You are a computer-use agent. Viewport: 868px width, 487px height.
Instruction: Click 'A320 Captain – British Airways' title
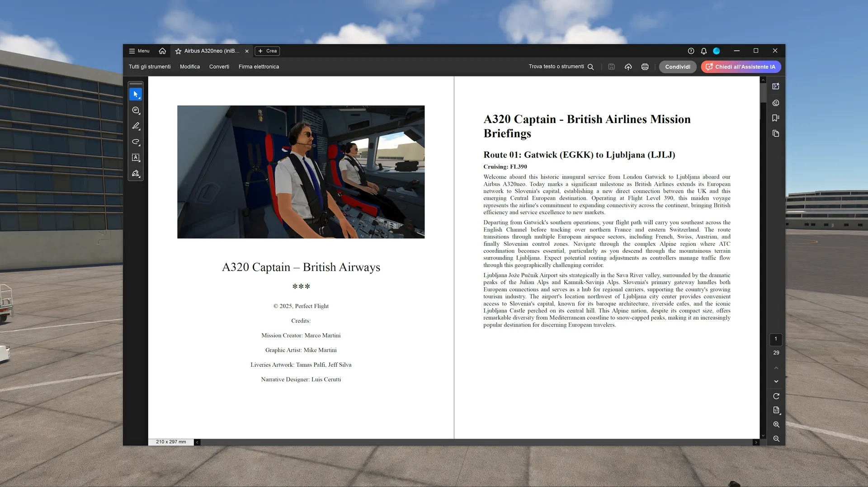301,267
